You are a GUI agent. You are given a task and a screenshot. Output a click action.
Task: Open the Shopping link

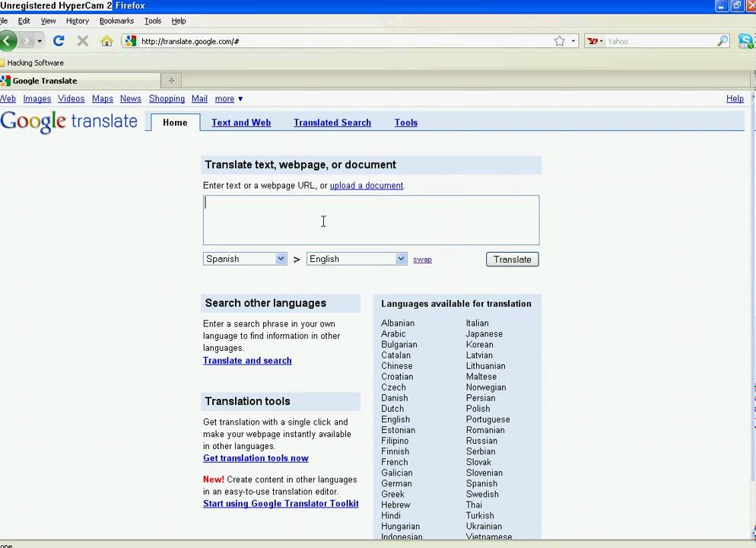point(167,98)
